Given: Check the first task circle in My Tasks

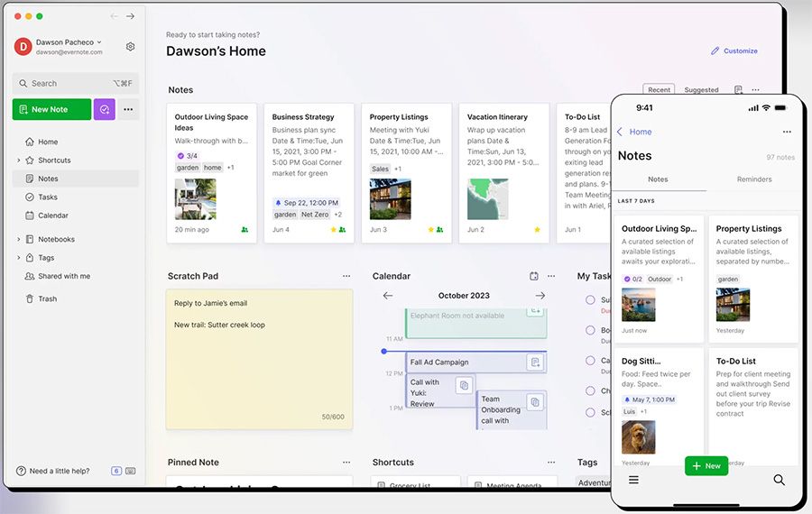Looking at the screenshot, I should 590,299.
